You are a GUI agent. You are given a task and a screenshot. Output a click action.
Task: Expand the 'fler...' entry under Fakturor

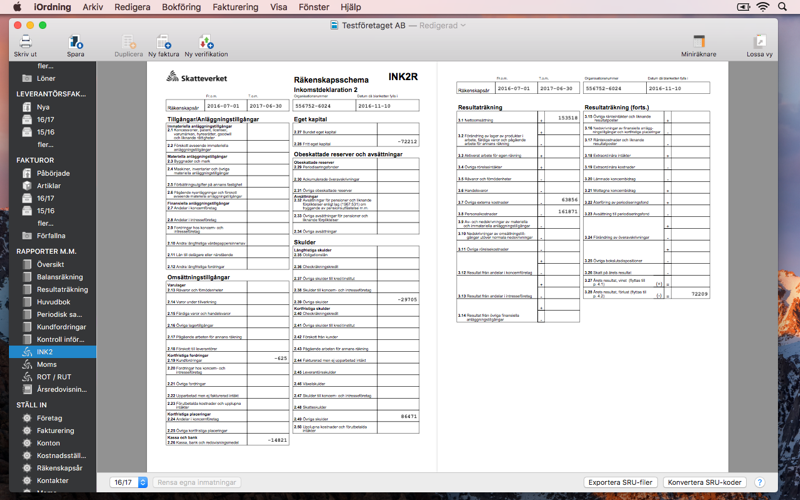(45, 223)
